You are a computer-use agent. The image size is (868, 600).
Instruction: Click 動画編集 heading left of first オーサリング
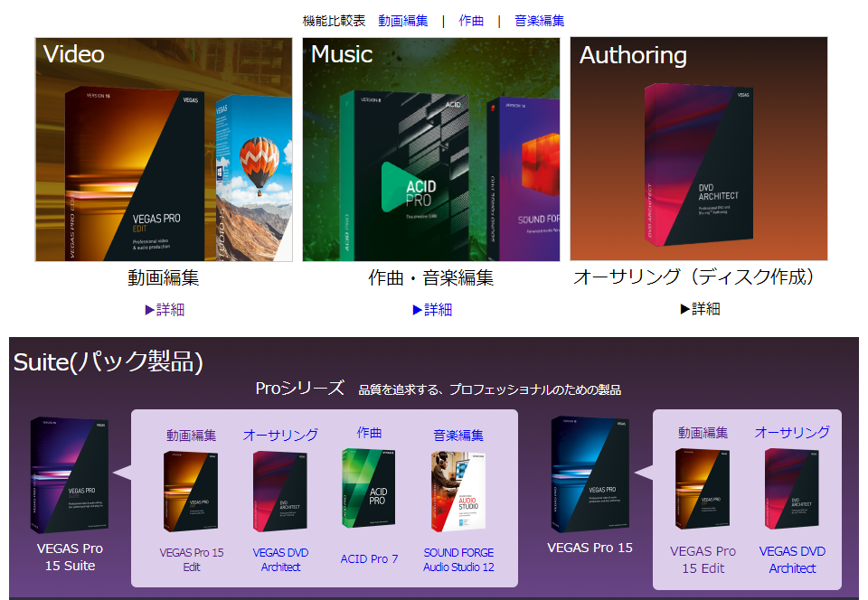pyautogui.click(x=191, y=436)
